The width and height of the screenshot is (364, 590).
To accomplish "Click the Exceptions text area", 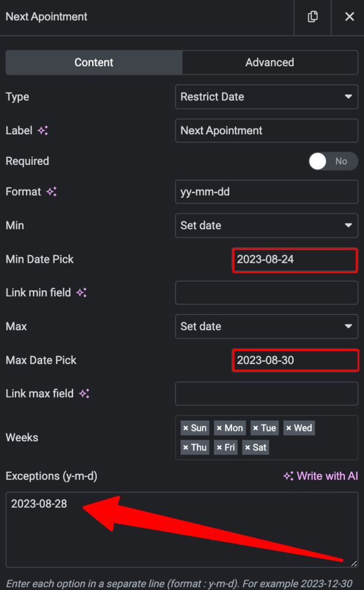I will tap(182, 530).
